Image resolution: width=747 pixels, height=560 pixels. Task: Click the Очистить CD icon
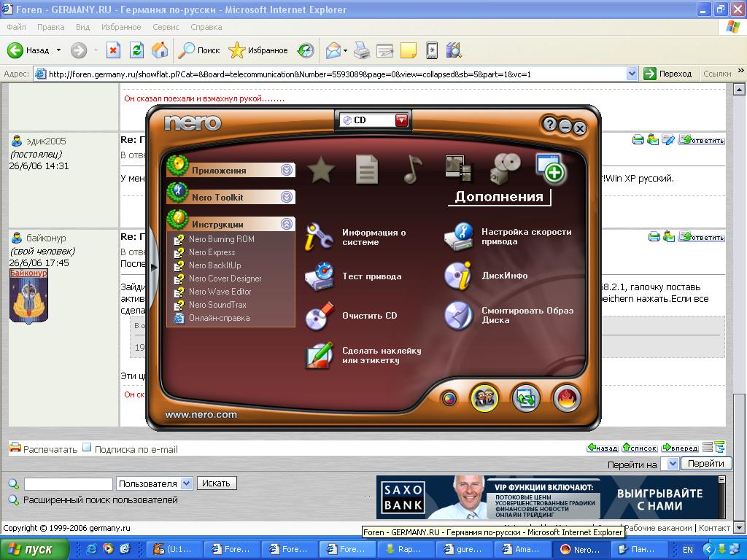coord(319,316)
